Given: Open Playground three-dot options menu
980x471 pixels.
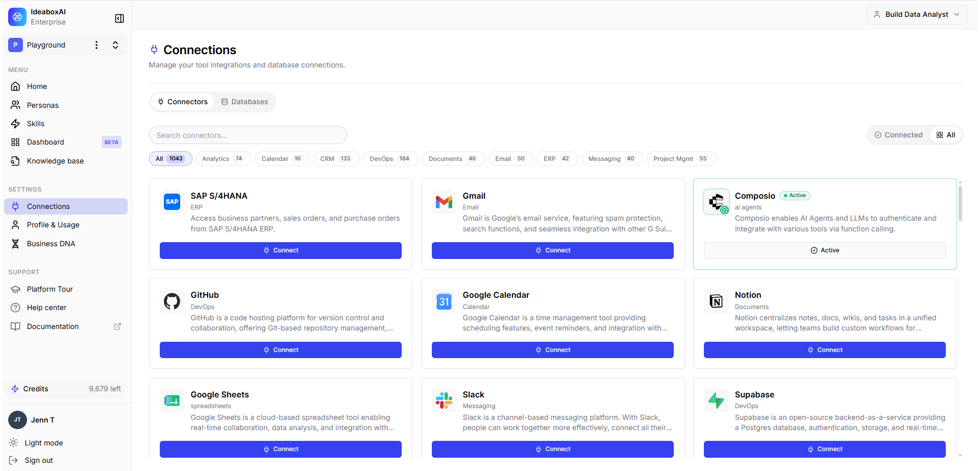Looking at the screenshot, I should click(x=96, y=45).
